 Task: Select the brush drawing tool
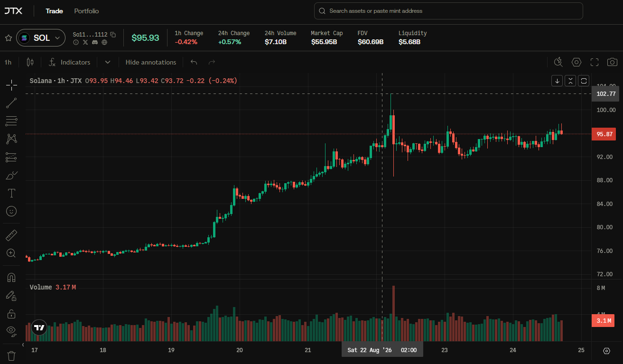tap(11, 175)
